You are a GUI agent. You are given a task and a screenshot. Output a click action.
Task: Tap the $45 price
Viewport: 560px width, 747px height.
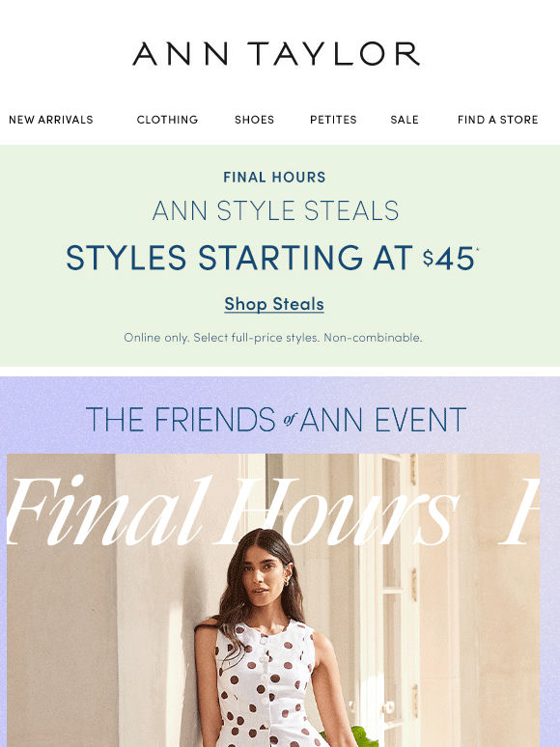pyautogui.click(x=449, y=259)
